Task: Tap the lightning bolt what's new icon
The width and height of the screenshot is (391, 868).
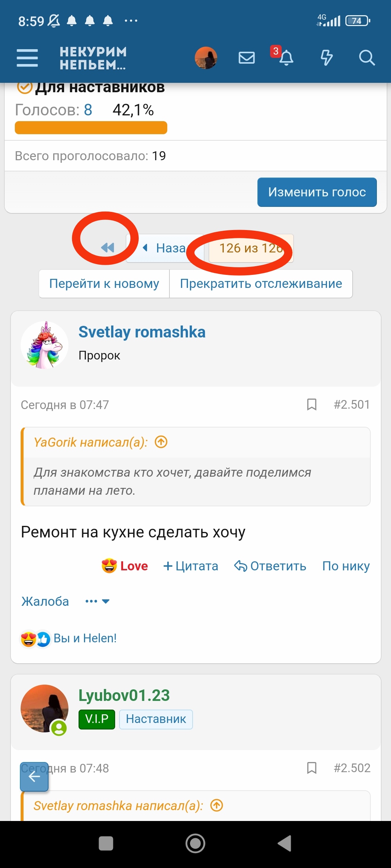Action: coord(327,58)
